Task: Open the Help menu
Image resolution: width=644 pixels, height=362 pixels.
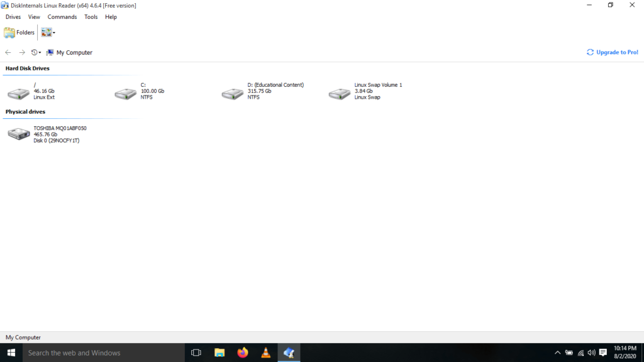Action: coord(111,17)
